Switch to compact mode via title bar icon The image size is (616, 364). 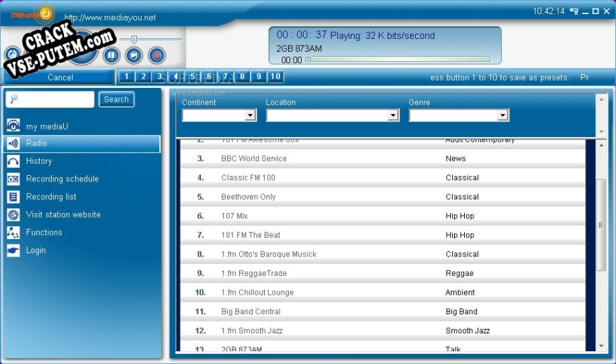[x=574, y=11]
